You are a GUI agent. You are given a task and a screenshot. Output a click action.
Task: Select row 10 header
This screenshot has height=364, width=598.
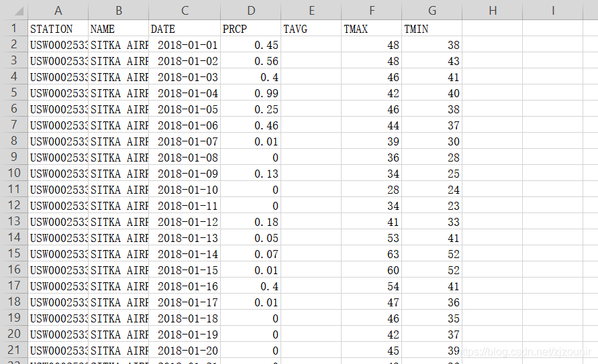click(x=14, y=173)
